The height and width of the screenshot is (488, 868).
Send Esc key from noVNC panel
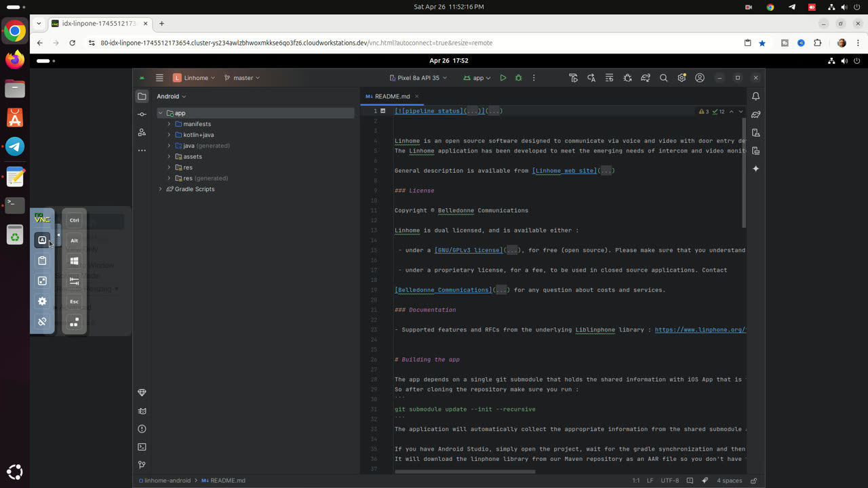(75, 302)
